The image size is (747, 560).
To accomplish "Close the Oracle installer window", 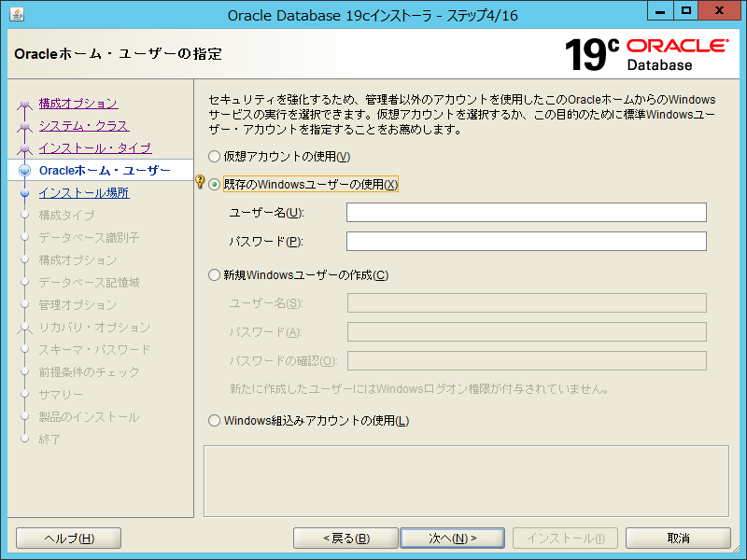I will click(x=719, y=11).
